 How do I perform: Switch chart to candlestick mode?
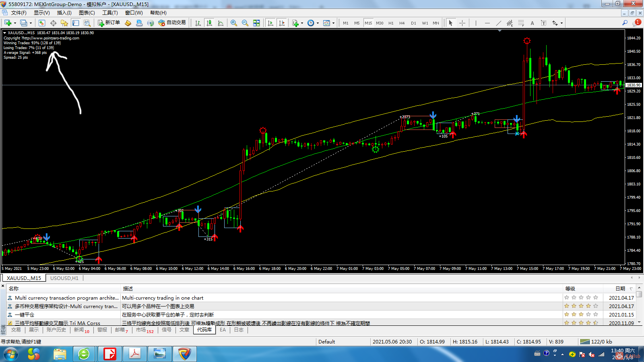tap(209, 23)
